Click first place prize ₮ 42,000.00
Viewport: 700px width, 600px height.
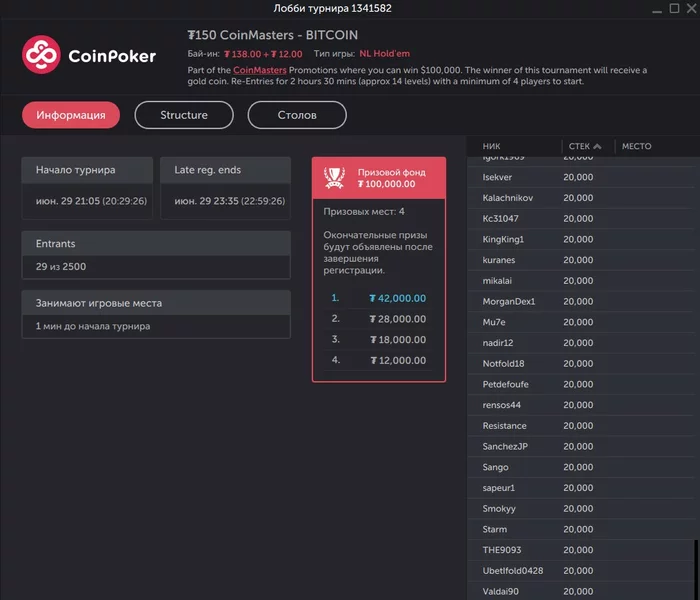tap(397, 298)
